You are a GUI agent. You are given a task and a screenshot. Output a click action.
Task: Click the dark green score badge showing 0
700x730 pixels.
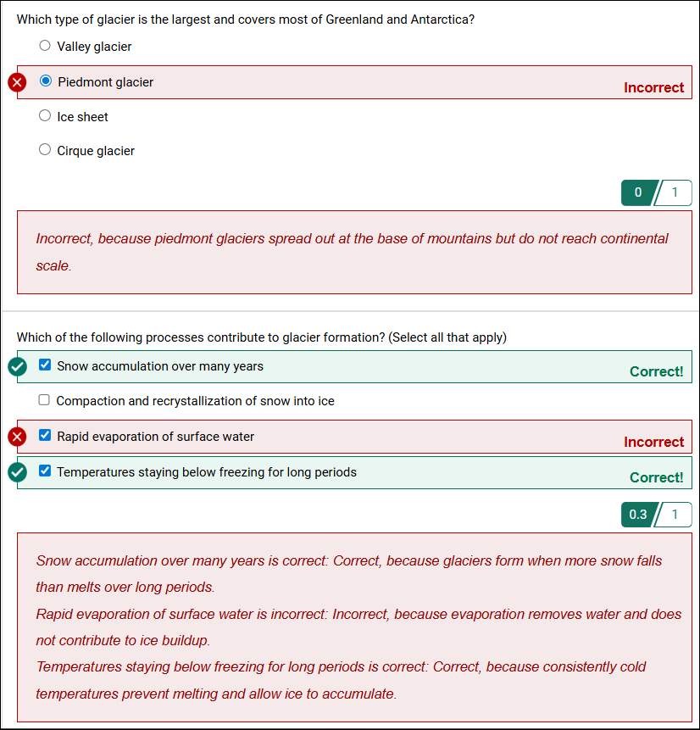(637, 192)
